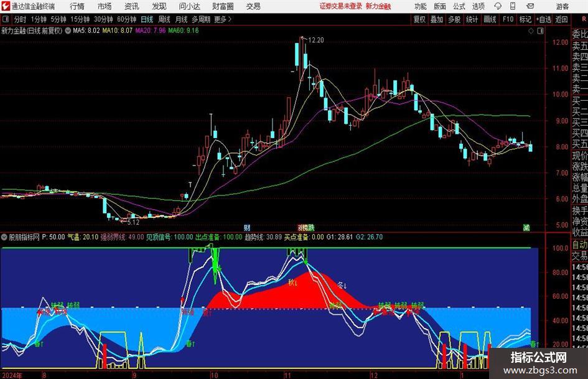Click the 2024年 date axis label
The width and height of the screenshot is (588, 379).
12,375
